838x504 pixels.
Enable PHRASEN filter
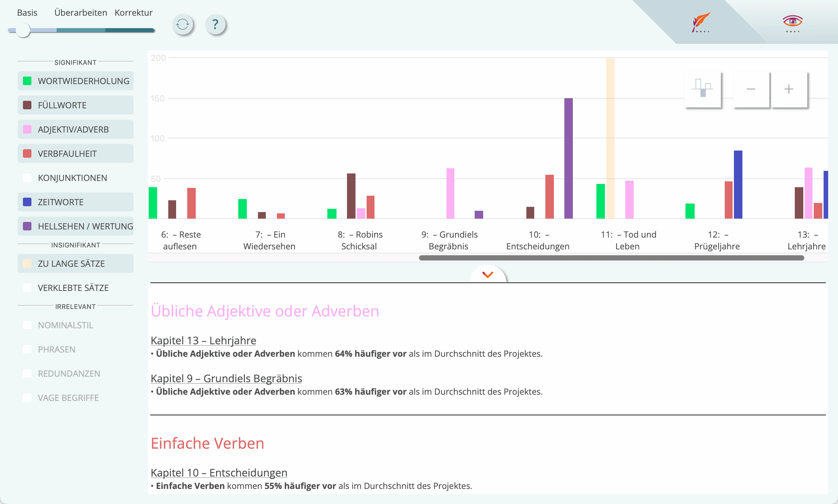click(x=75, y=349)
